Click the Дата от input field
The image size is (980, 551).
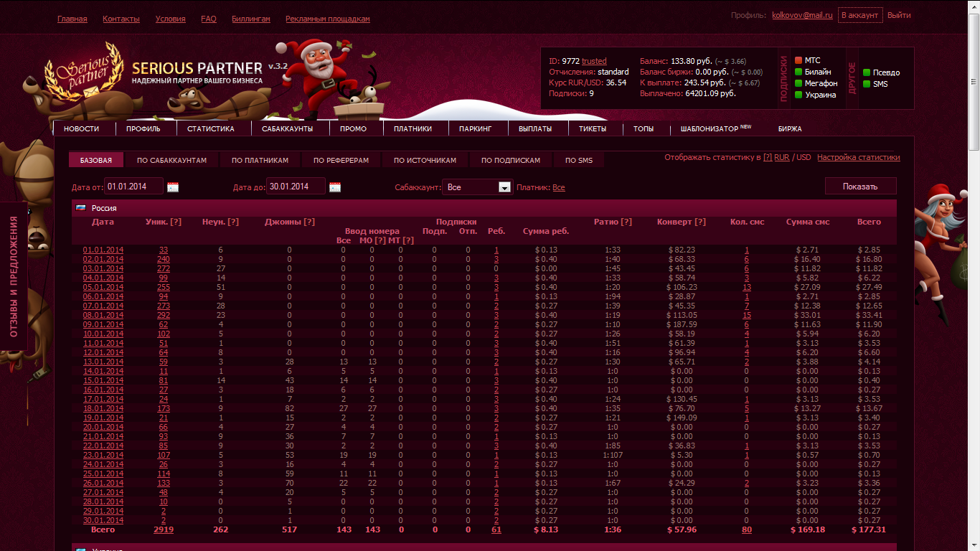pyautogui.click(x=134, y=187)
